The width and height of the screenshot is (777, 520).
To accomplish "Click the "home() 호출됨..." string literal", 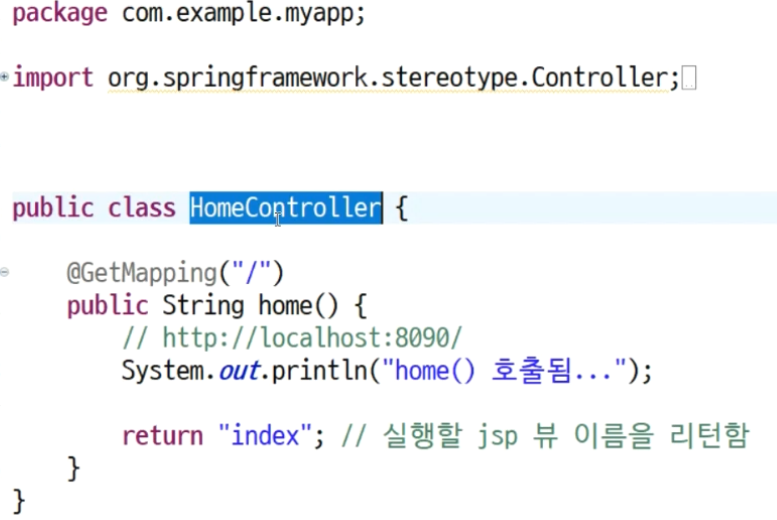I will [x=504, y=371].
